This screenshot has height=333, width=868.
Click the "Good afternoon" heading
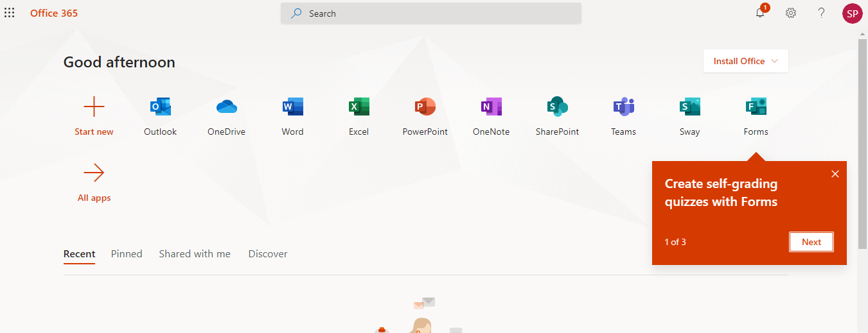[x=119, y=62]
